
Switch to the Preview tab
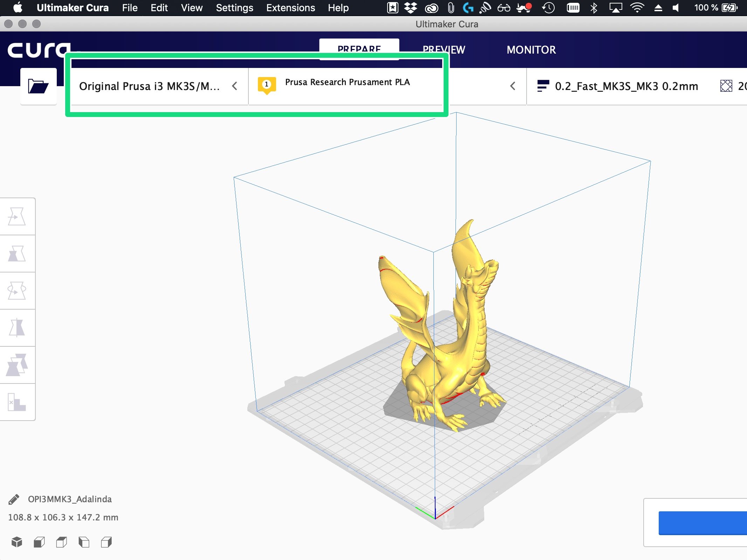click(x=444, y=49)
